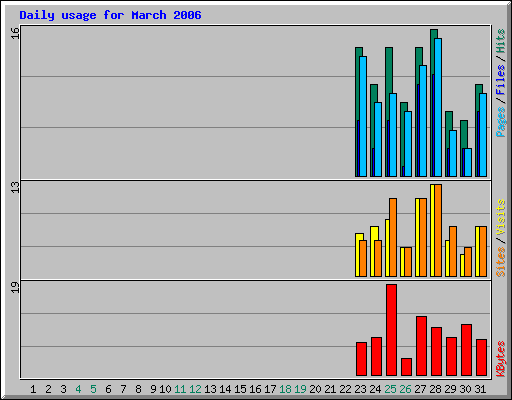Click the "Visits" legend label
Image resolution: width=512 pixels, height=400 pixels.
click(x=500, y=218)
